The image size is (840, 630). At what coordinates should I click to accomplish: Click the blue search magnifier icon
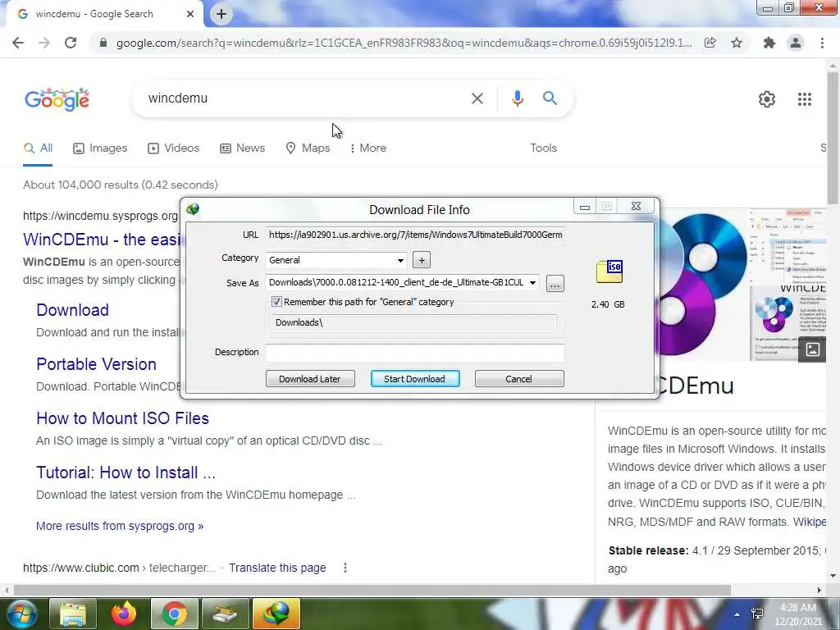click(x=550, y=98)
